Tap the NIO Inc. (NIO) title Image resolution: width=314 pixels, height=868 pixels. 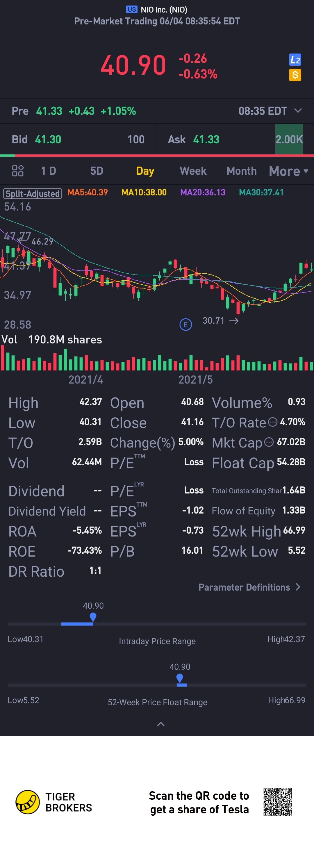(x=164, y=9)
